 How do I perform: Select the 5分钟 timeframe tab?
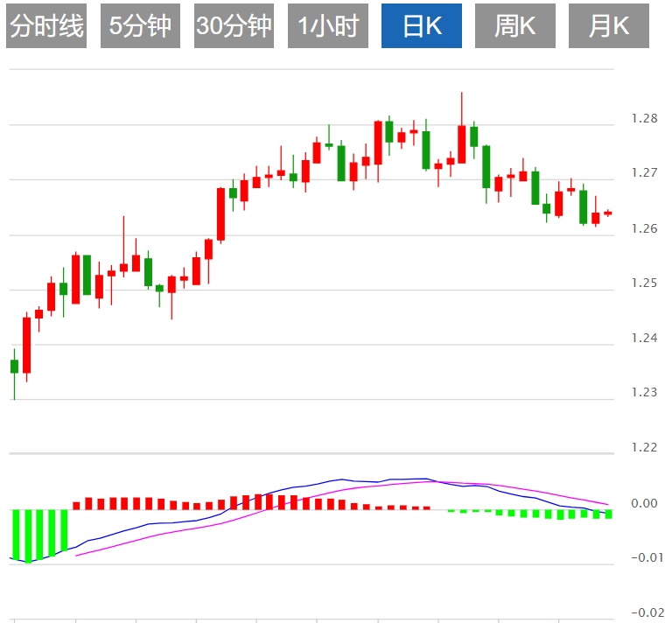140,25
